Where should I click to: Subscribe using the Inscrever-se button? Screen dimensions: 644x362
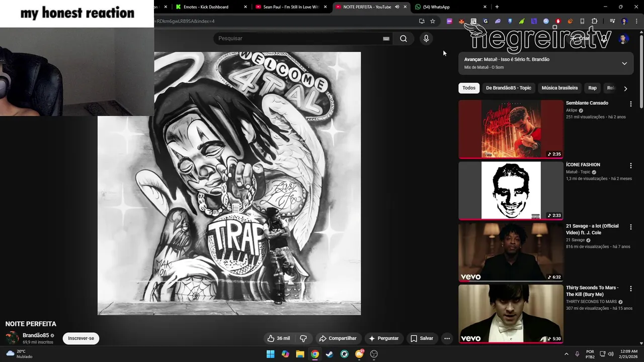pos(81,338)
